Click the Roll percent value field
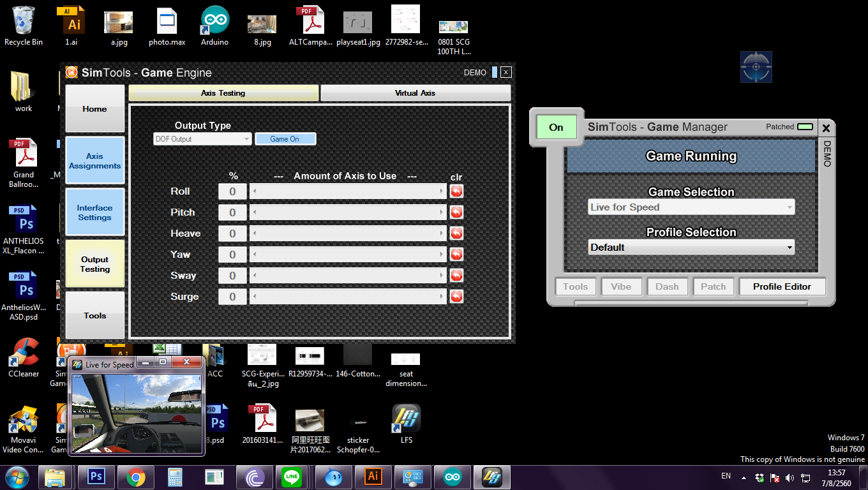Viewport: 868px width, 490px height. (x=232, y=191)
